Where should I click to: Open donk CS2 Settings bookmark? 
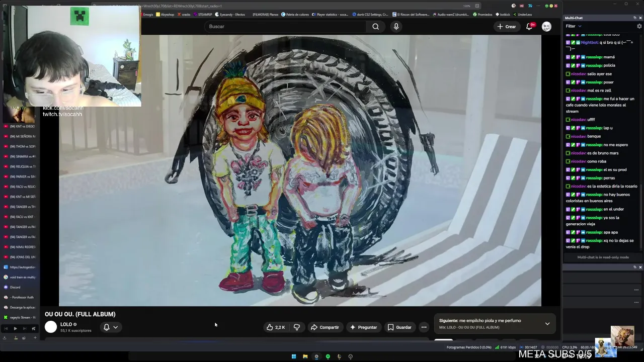point(369,15)
